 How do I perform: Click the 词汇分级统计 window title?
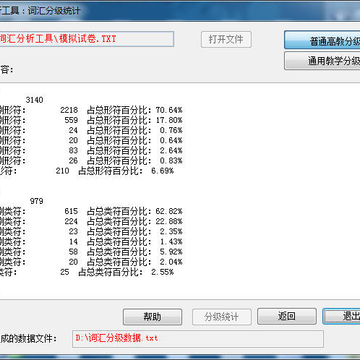(54, 10)
